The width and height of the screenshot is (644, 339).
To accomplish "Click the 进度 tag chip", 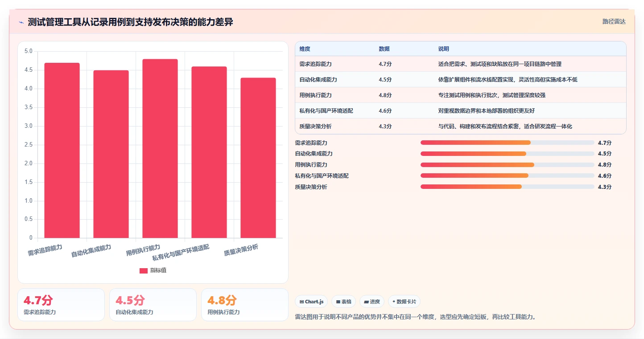I will [372, 302].
